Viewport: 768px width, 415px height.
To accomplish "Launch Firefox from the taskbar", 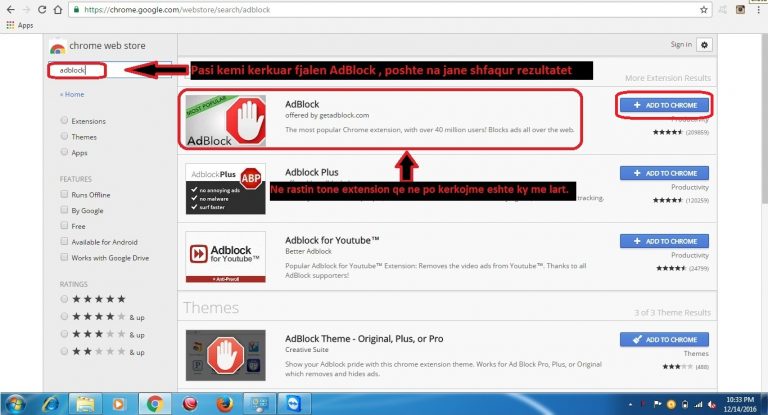I will click(x=225, y=404).
